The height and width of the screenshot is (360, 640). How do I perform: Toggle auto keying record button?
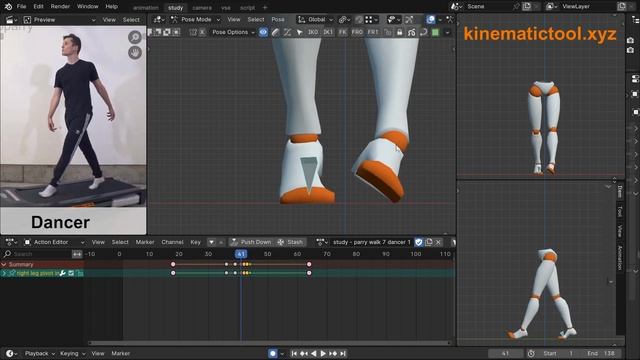[x=273, y=353]
